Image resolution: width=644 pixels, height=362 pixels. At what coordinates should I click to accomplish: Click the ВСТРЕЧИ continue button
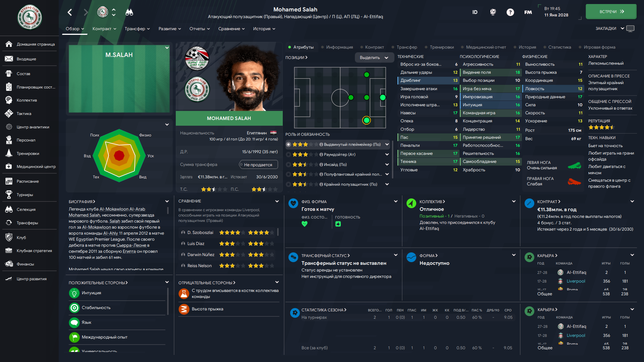pyautogui.click(x=611, y=12)
